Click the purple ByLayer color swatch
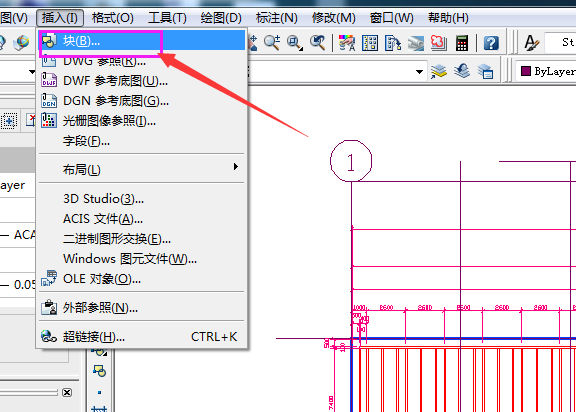576x412 pixels. point(526,71)
